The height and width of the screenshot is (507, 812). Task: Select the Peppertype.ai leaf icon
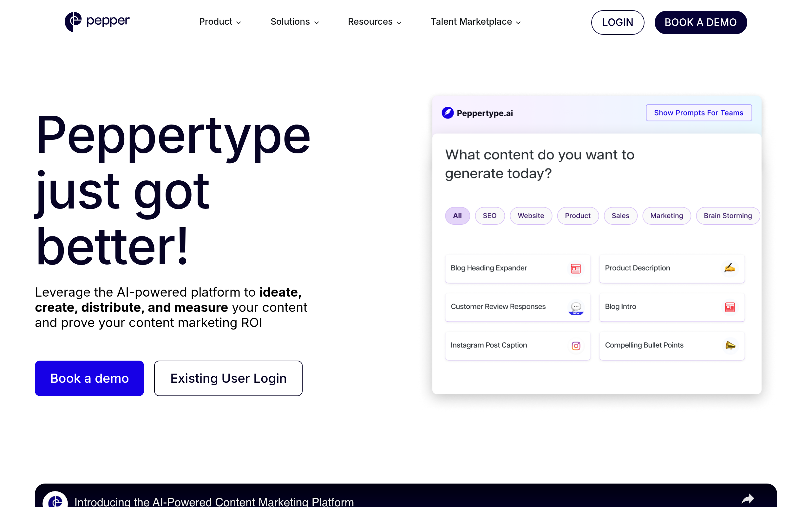point(448,113)
